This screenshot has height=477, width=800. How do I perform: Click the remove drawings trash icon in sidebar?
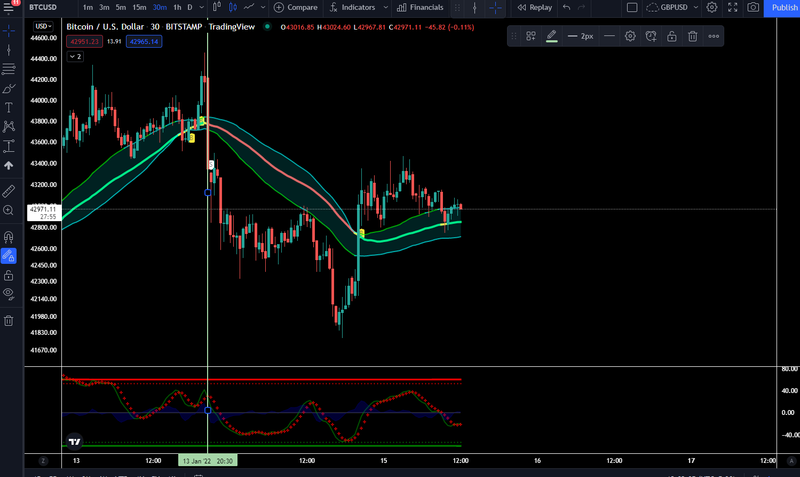[9, 321]
